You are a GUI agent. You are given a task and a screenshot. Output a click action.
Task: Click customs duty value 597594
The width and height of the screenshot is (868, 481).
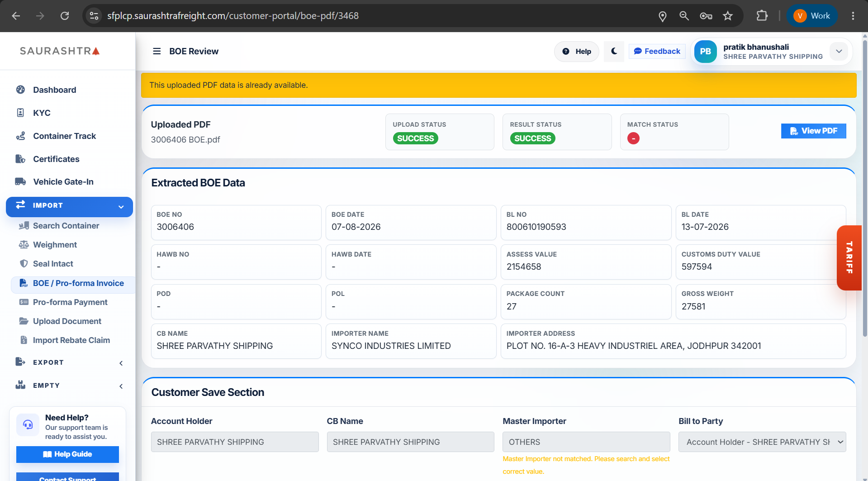tap(697, 267)
